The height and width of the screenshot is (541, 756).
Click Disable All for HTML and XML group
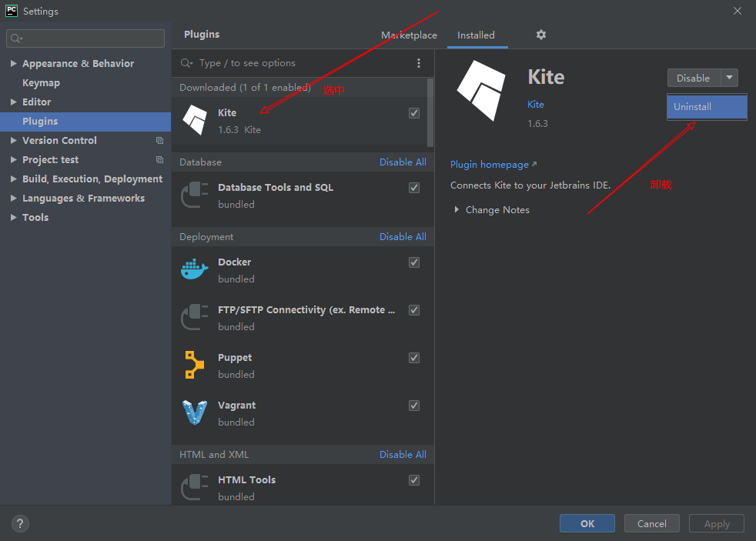click(403, 454)
